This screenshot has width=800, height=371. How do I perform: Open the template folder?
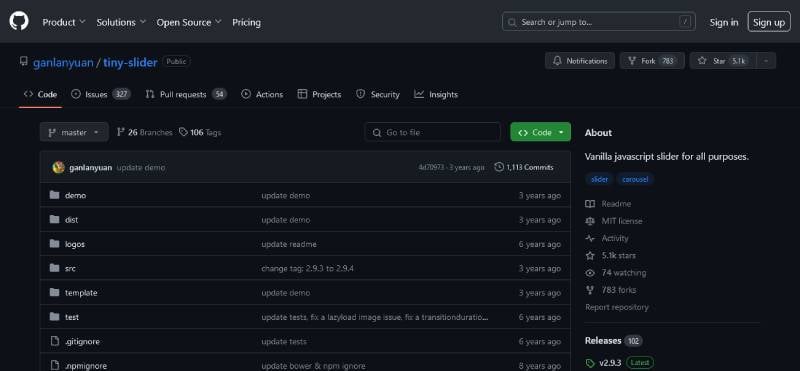pyautogui.click(x=81, y=293)
